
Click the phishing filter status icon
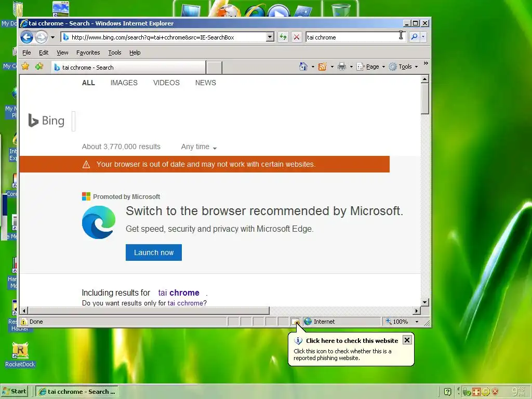pyautogui.click(x=296, y=321)
